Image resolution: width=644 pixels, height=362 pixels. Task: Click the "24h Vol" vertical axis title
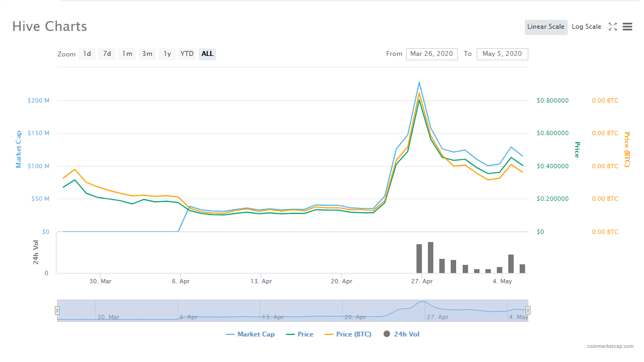[36, 252]
